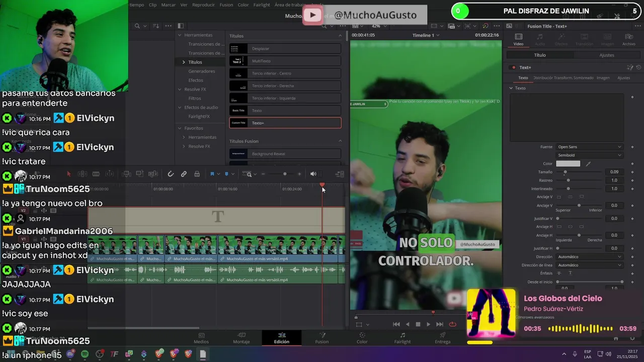Open the viewer zoom 42% dropdown
Image resolution: width=644 pixels, height=362 pixels.
[379, 26]
